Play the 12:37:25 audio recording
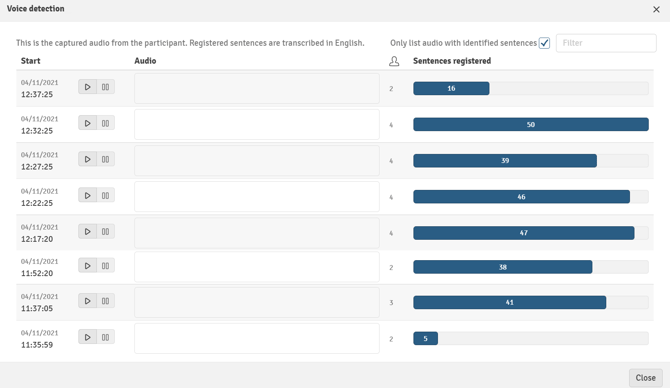Image resolution: width=670 pixels, height=388 pixels. pyautogui.click(x=88, y=87)
